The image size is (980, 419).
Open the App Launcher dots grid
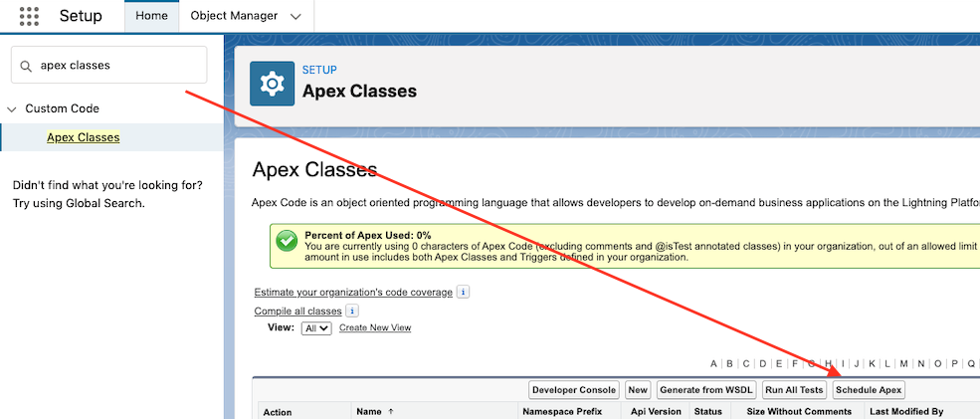29,16
